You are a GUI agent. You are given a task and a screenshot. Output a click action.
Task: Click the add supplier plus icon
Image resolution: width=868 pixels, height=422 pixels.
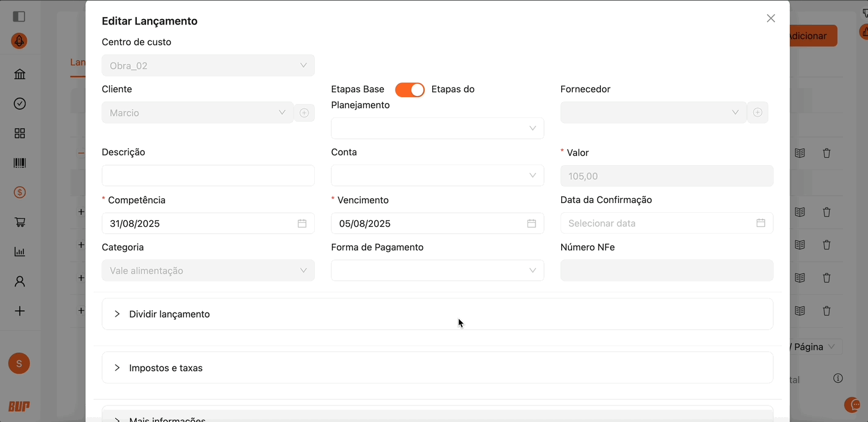[x=757, y=113]
